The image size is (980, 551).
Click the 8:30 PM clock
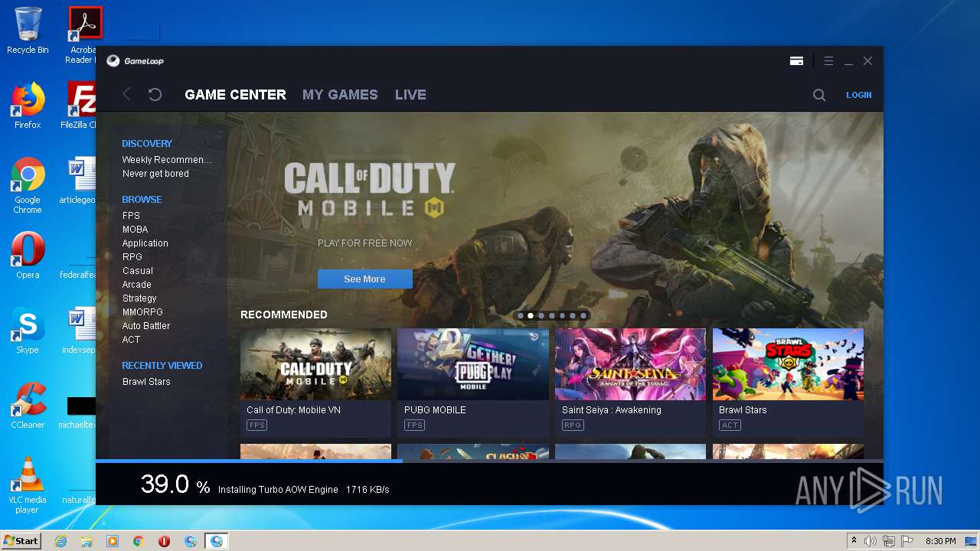click(940, 541)
